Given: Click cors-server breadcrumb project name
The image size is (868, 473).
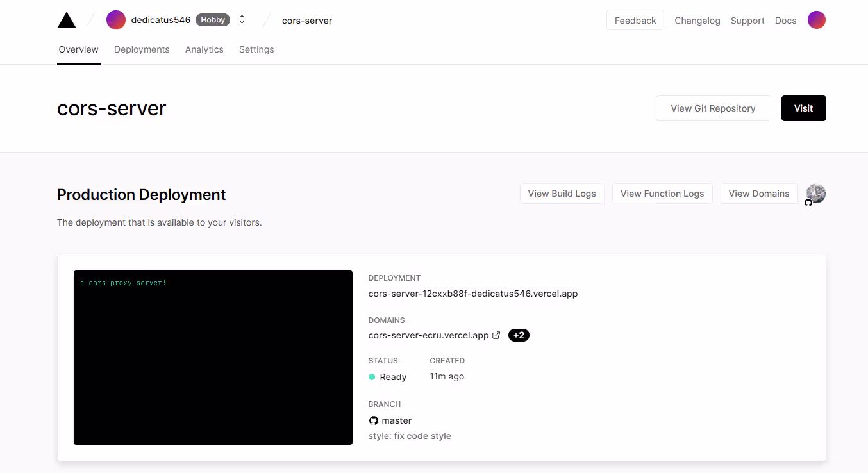Looking at the screenshot, I should (307, 21).
